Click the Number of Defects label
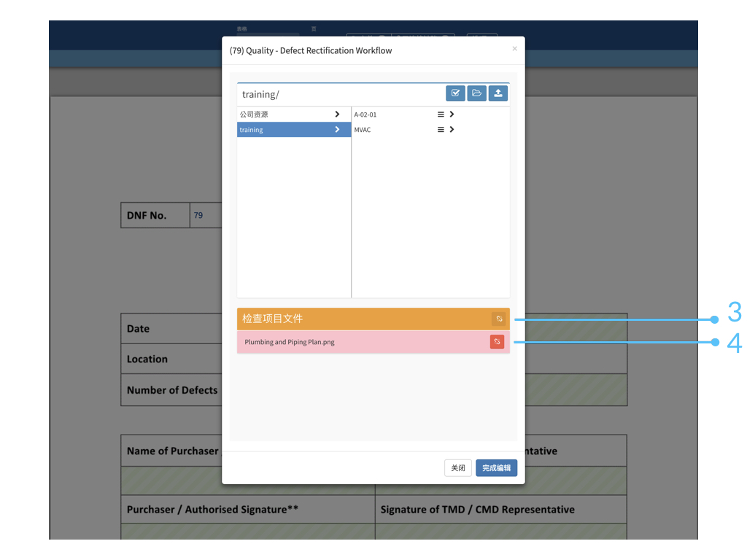747x560 pixels. click(172, 390)
